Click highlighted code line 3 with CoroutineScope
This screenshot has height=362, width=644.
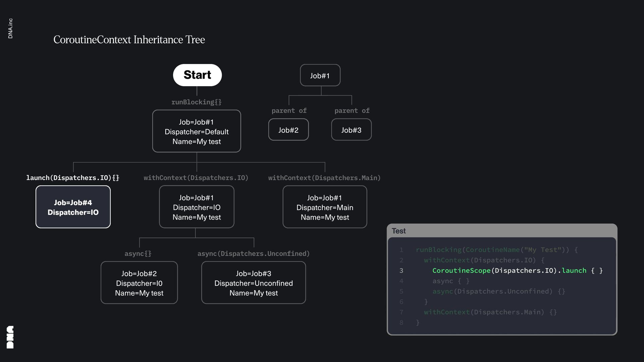coord(517,270)
